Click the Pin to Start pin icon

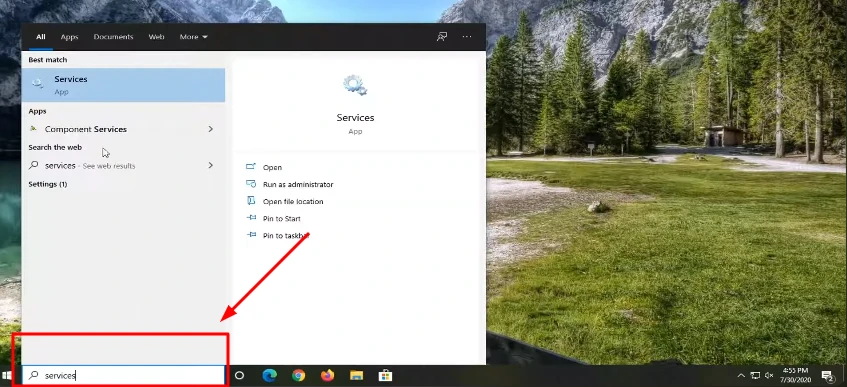click(x=251, y=218)
